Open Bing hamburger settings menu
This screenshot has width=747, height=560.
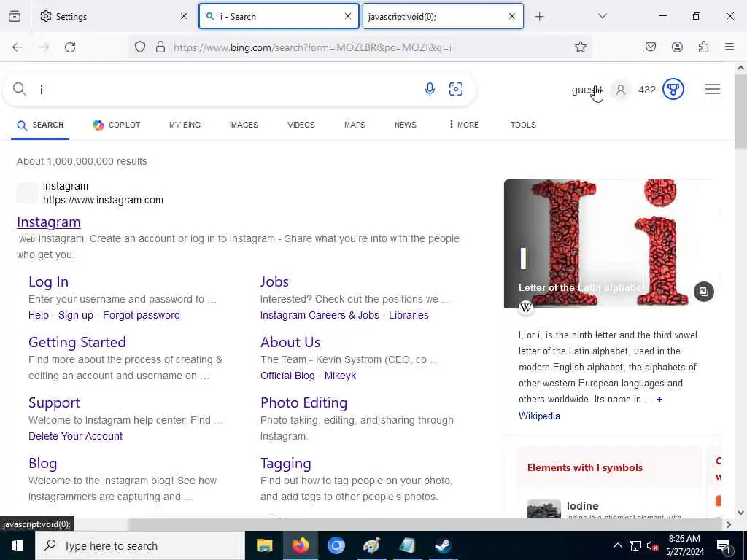click(x=713, y=89)
